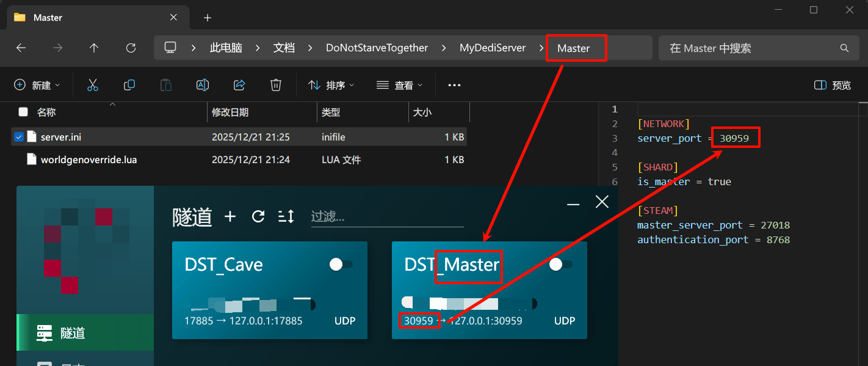The width and height of the screenshot is (868, 366).
Task: Click the Delete trash can icon
Action: coord(276,85)
